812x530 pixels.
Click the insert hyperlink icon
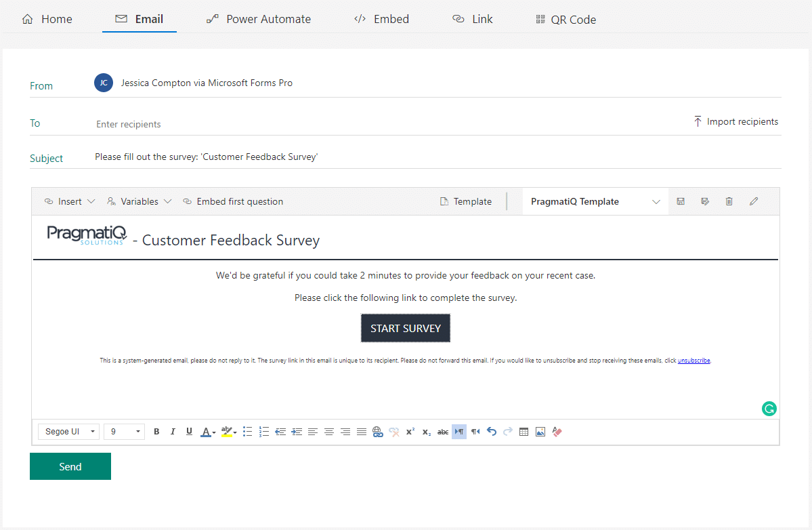coord(378,432)
